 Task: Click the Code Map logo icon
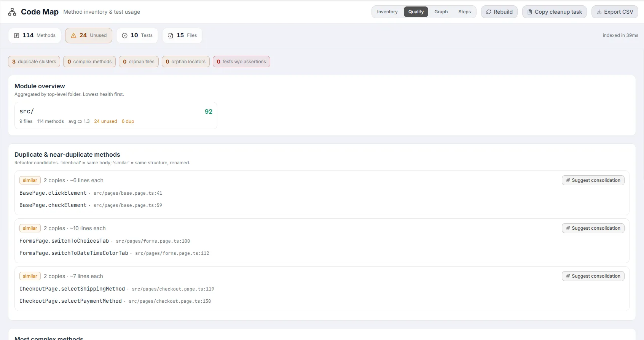12,12
